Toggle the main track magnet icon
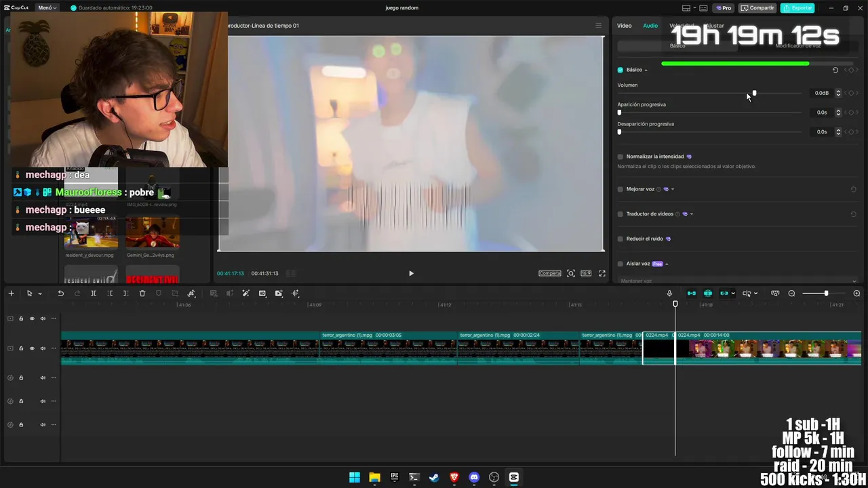 [692, 293]
